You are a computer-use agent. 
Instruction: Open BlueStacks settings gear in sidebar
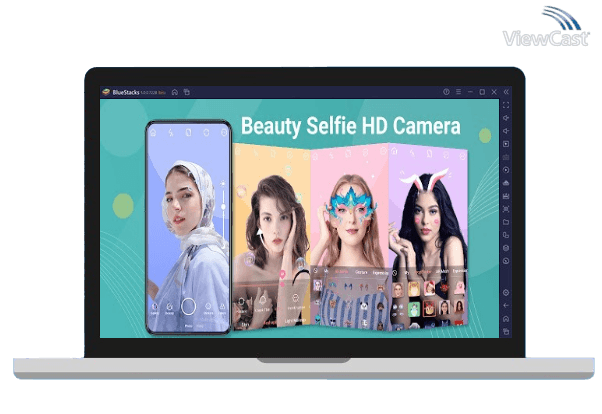click(x=506, y=293)
